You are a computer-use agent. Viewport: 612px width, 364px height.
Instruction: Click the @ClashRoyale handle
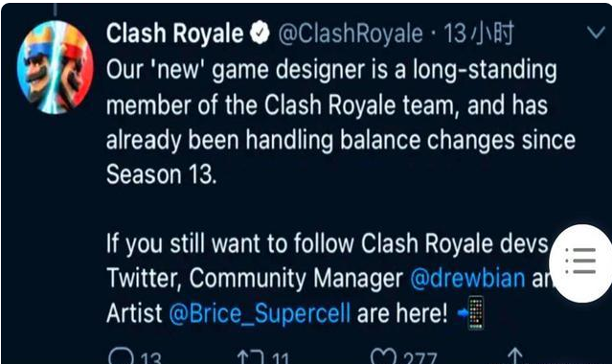tap(351, 34)
